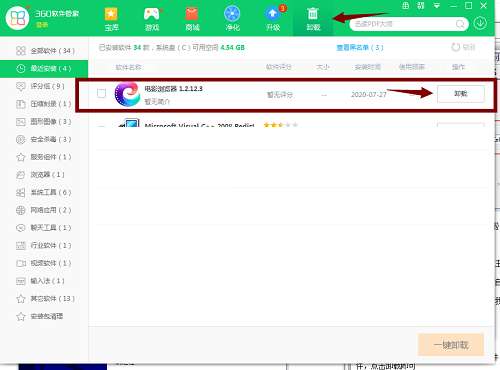This screenshot has height=370, width=500.
Task: Select 全部软件 (34) in the sidebar
Action: click(44, 51)
